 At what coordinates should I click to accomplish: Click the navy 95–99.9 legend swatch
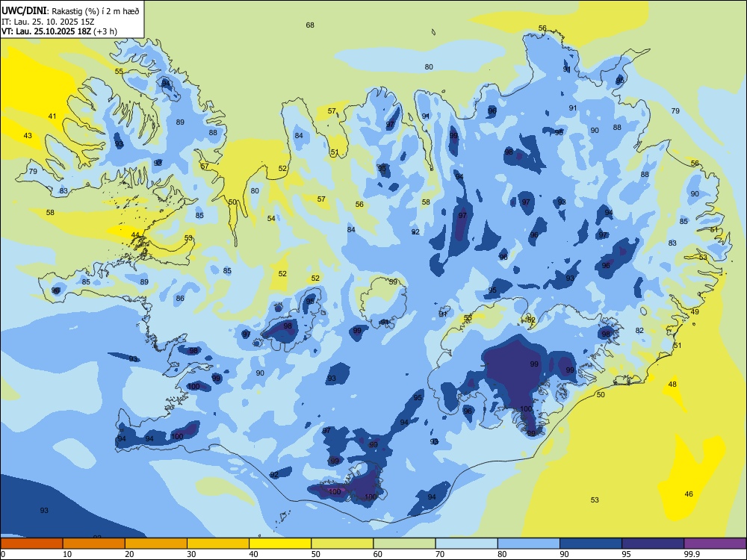coord(653,544)
